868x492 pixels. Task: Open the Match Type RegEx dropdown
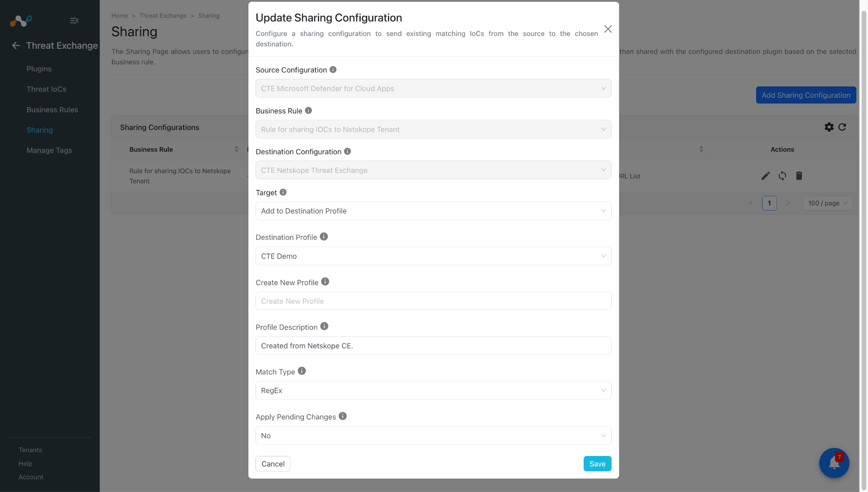[x=433, y=390]
